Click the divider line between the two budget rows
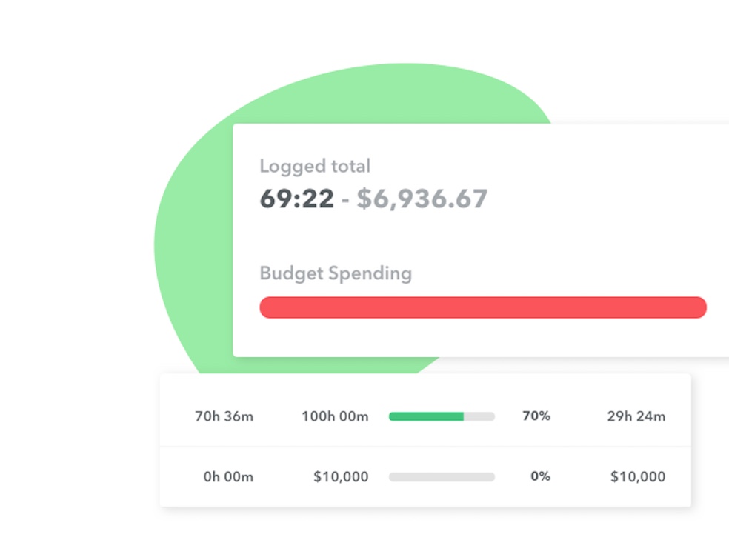Image resolution: width=729 pixels, height=560 pixels. [x=425, y=447]
